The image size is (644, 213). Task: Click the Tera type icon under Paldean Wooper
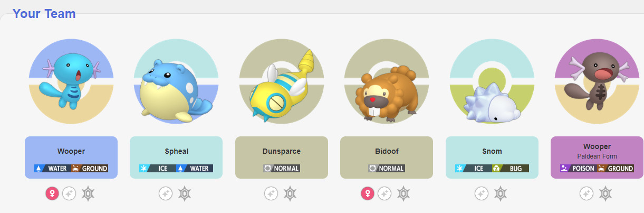tap(605, 194)
